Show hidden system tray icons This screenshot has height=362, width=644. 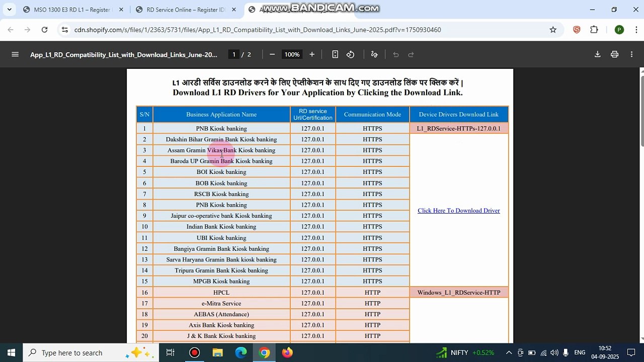(509, 353)
